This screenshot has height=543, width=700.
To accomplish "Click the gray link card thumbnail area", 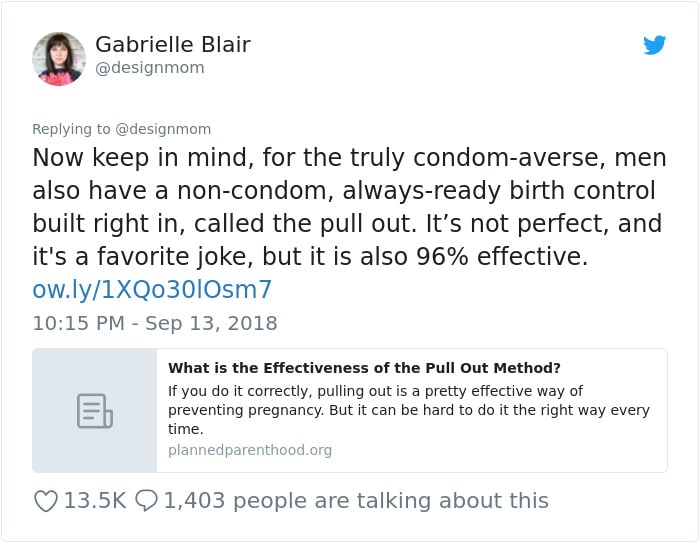I will click(95, 410).
